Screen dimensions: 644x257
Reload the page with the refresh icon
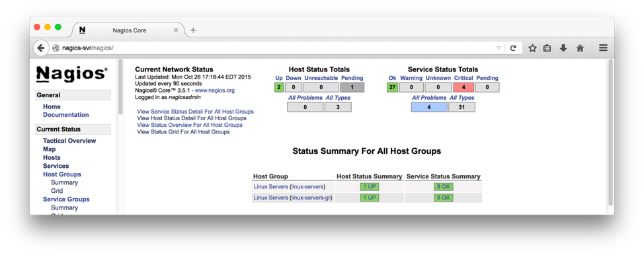(x=513, y=48)
